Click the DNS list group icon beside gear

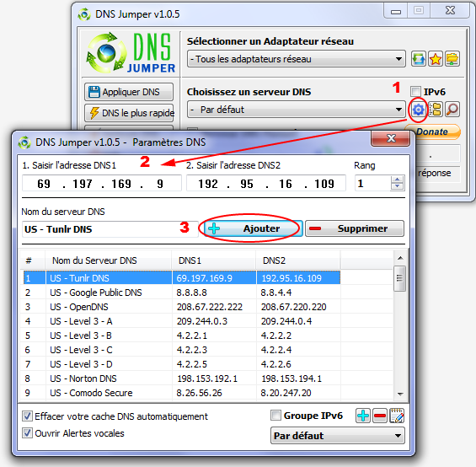coord(436,110)
